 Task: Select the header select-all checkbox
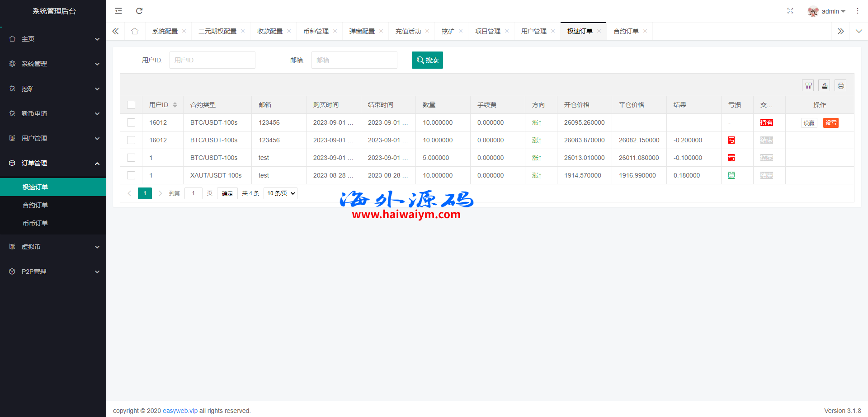point(131,105)
